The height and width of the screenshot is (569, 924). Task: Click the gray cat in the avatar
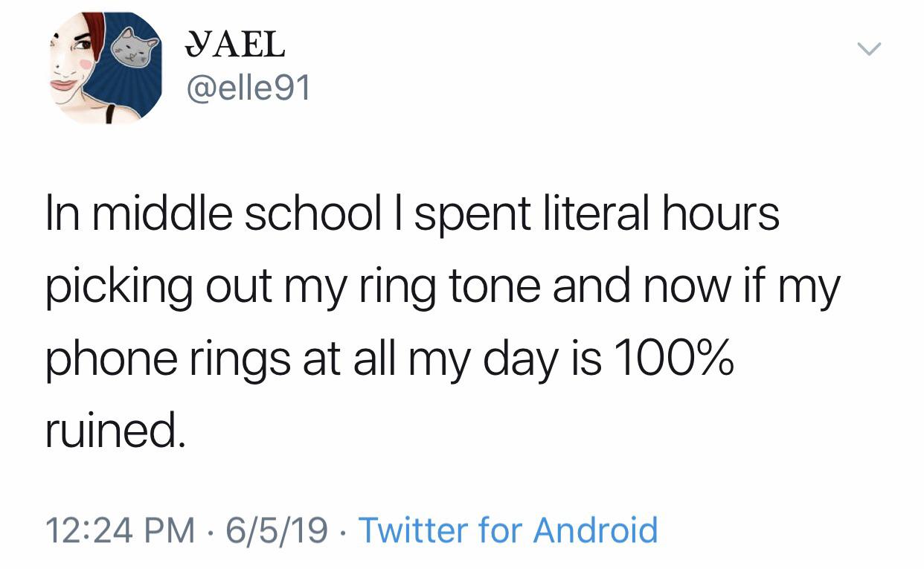tap(135, 49)
